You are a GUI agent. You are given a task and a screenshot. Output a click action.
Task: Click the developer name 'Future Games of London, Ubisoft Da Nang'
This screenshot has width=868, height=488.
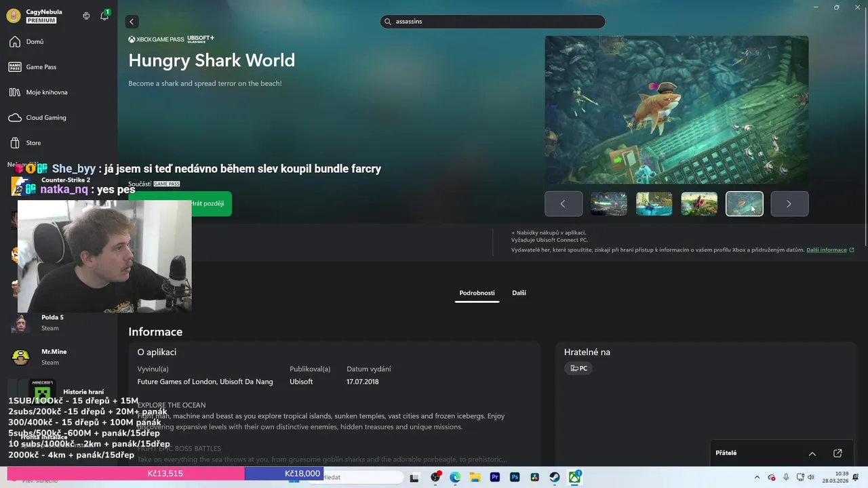[x=205, y=382]
